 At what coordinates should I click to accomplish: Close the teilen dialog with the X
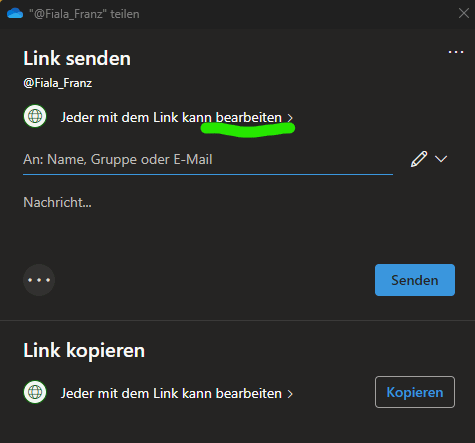coord(464,13)
